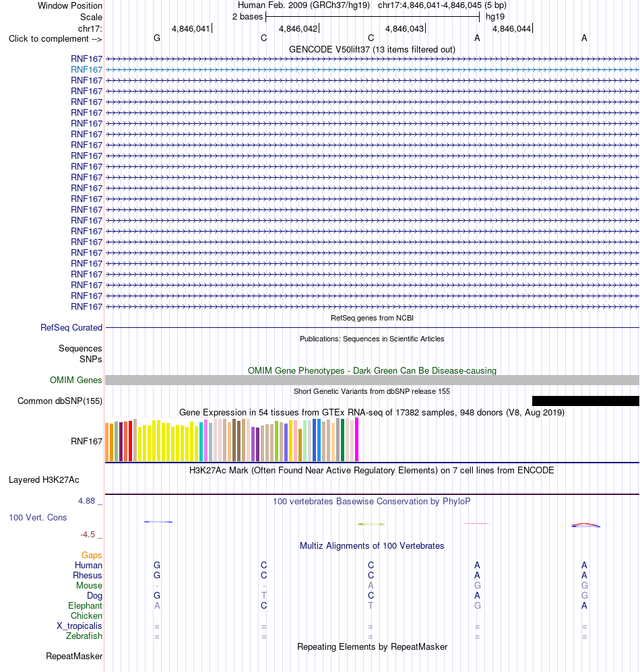Click the C base in Elephant alignment row
This screenshot has height=672, width=640.
[264, 605]
